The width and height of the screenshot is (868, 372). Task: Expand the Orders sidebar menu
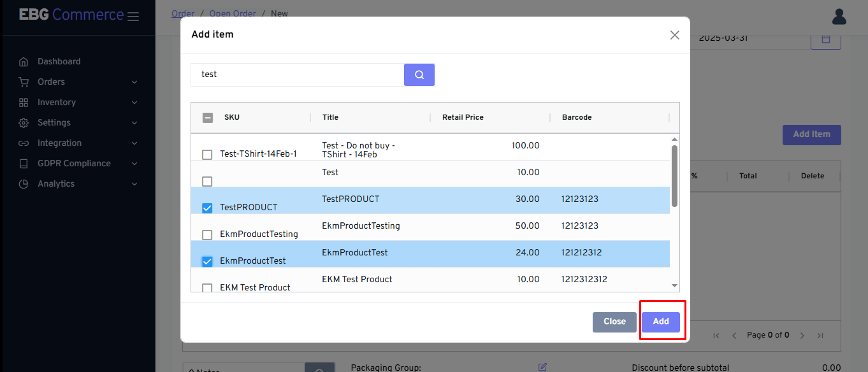pyautogui.click(x=51, y=82)
